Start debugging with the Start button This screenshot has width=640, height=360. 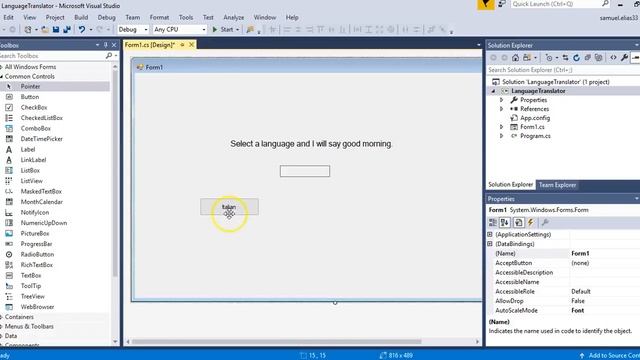[x=224, y=29]
